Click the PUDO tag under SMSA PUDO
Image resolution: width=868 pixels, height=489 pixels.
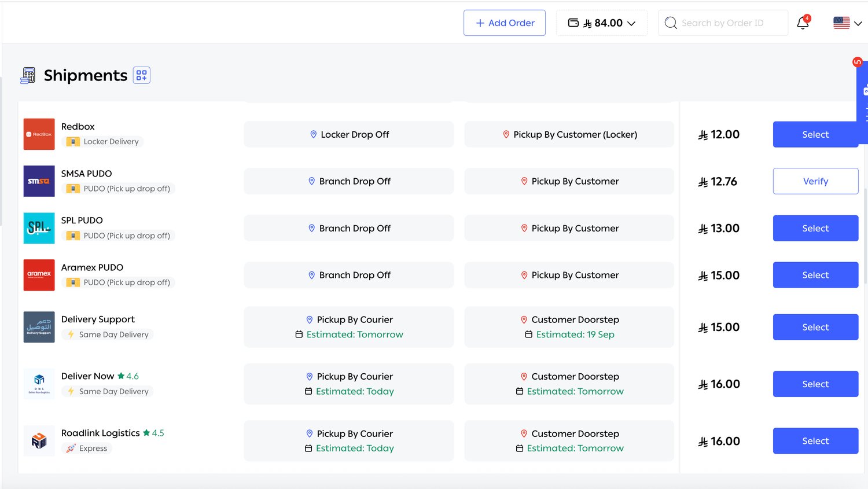pyautogui.click(x=118, y=189)
